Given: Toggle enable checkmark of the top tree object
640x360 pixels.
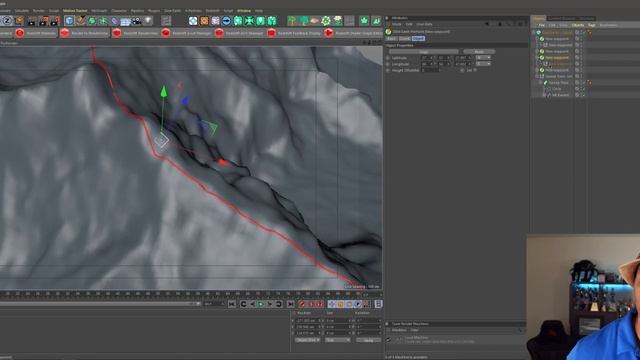Looking at the screenshot, I should (583, 32).
